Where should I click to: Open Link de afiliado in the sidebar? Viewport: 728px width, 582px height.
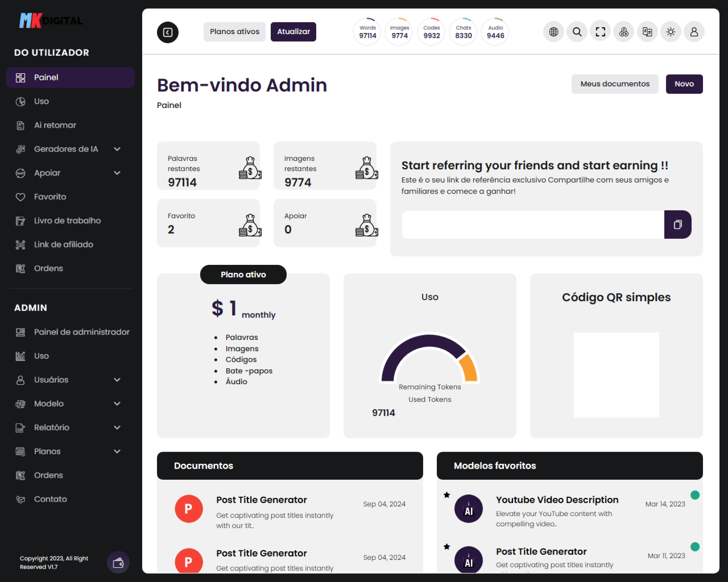tap(63, 244)
